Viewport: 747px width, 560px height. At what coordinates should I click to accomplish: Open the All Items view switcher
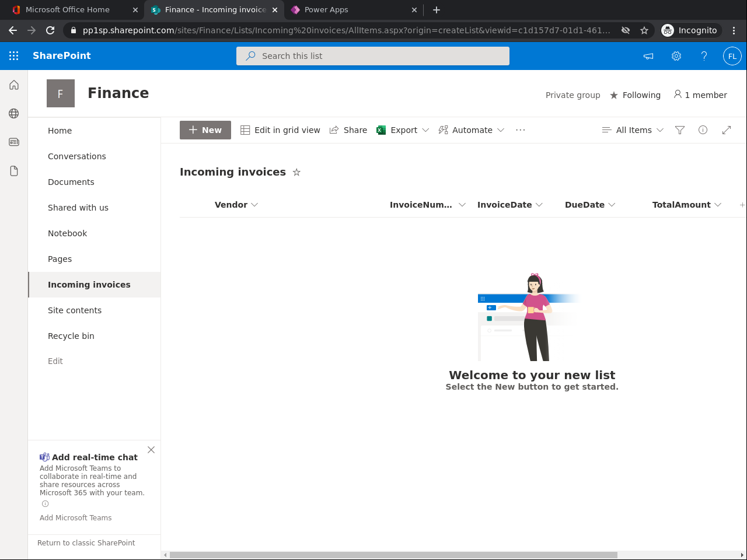coord(633,130)
